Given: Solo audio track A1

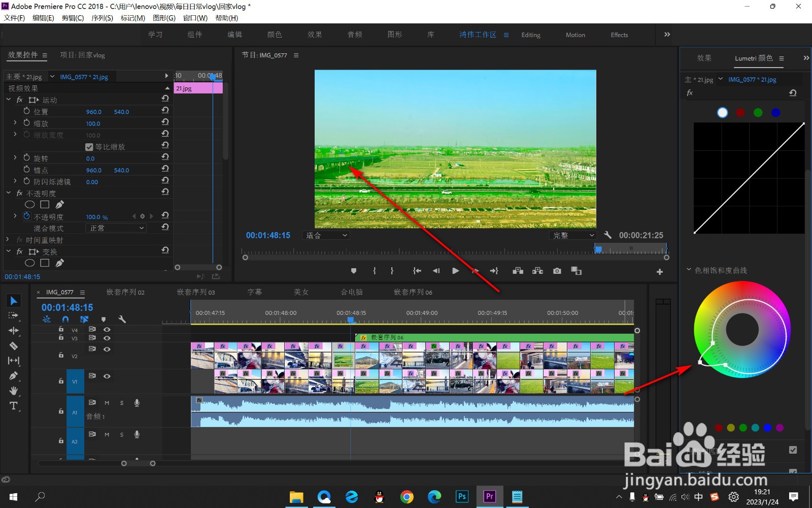Looking at the screenshot, I should point(122,403).
